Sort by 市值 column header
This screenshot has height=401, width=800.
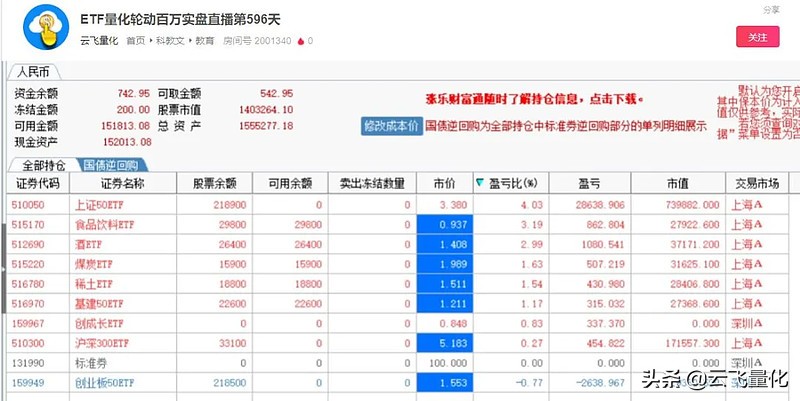coord(678,183)
